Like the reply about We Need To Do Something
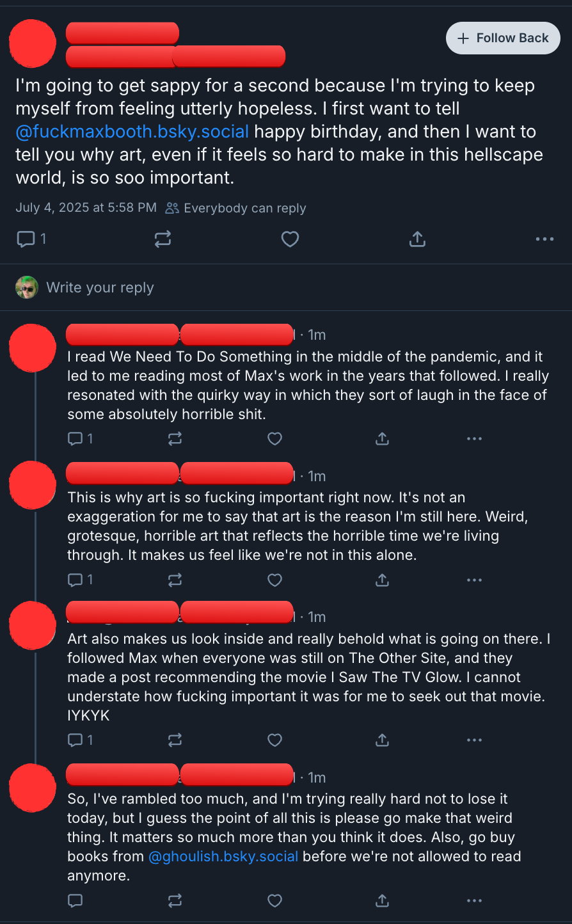This screenshot has width=572, height=924. point(274,438)
